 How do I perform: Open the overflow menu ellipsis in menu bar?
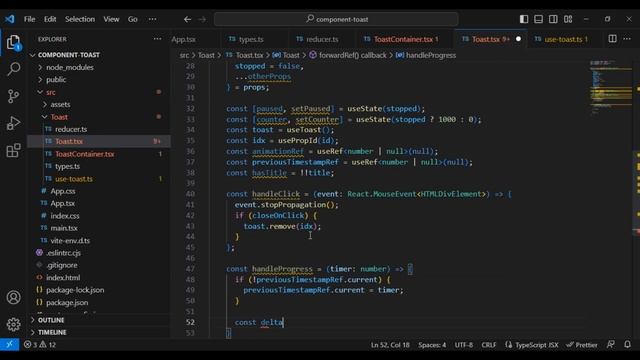coord(152,19)
